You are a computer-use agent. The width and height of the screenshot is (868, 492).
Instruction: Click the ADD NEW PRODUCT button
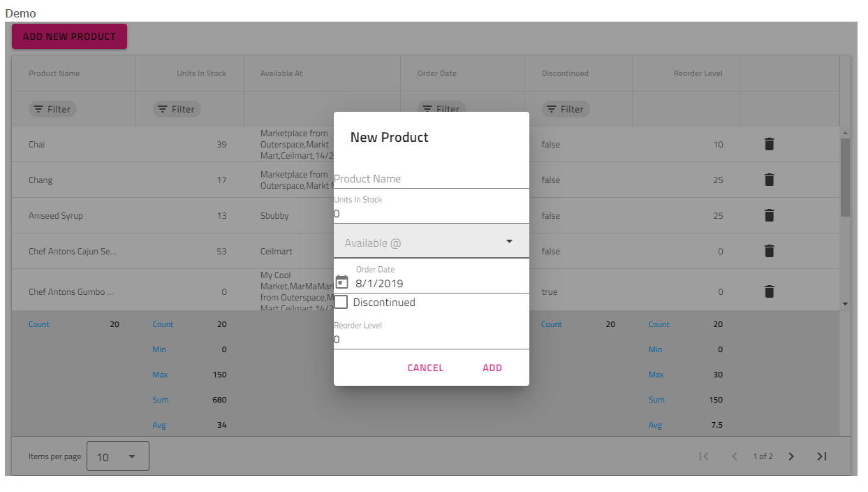click(x=69, y=36)
